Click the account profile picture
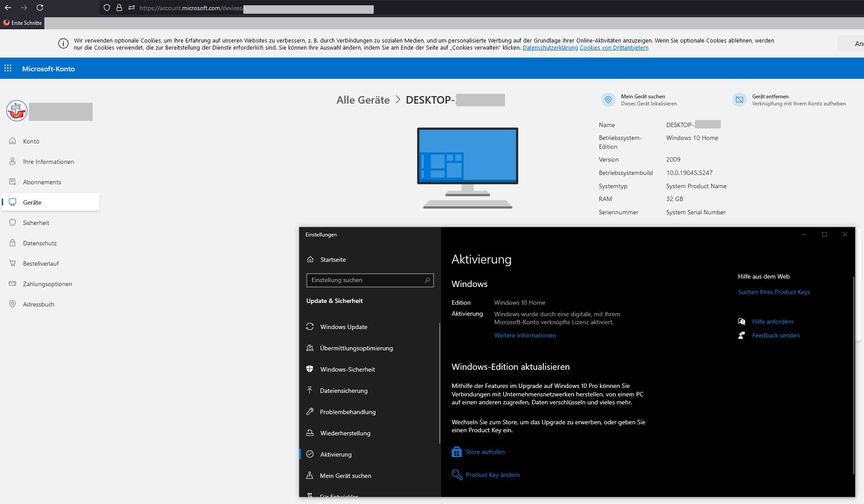This screenshot has height=504, width=864. tap(17, 111)
